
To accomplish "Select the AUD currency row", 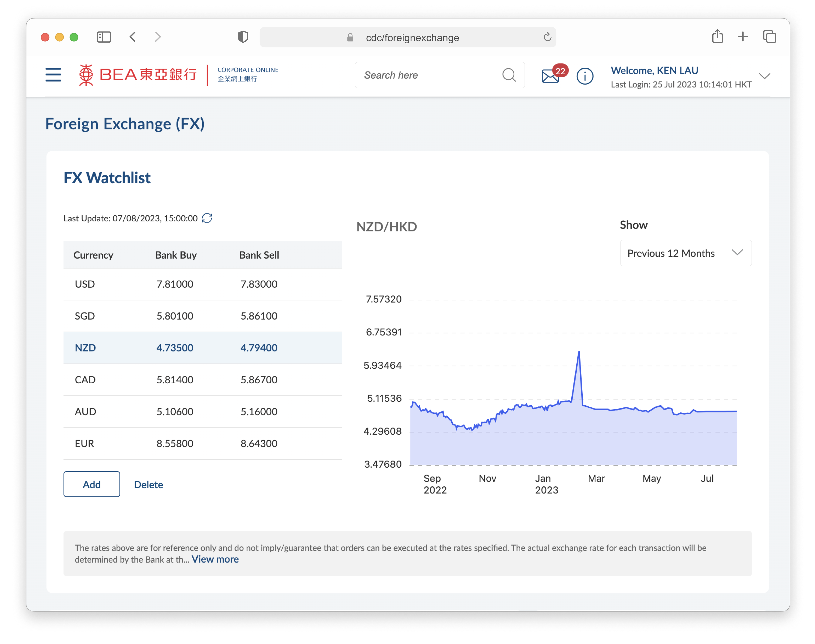I will point(203,411).
